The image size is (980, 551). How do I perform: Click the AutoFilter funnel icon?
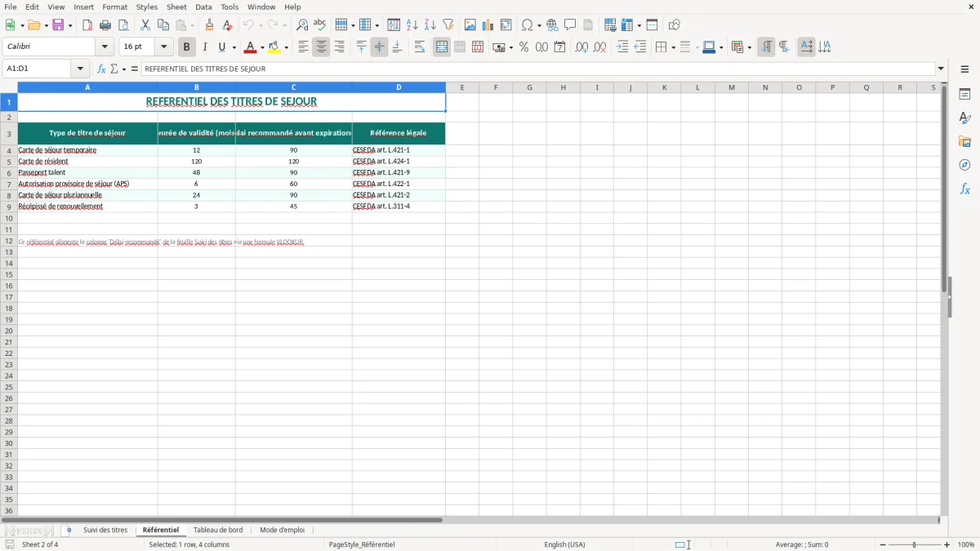448,25
